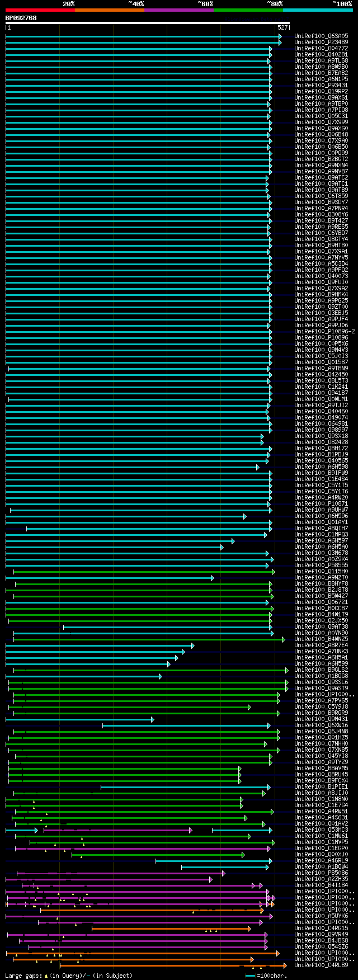Open the UniRef100_C1EGP0 entry
Screen dimensions: 358x980
click(x=321, y=849)
